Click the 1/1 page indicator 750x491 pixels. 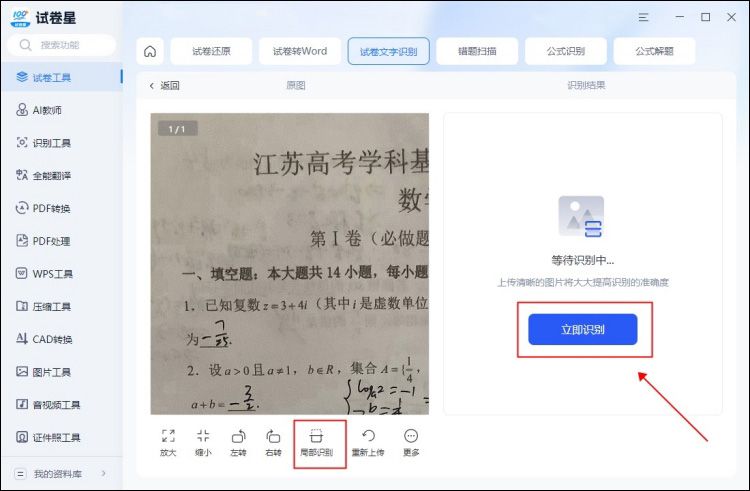177,129
